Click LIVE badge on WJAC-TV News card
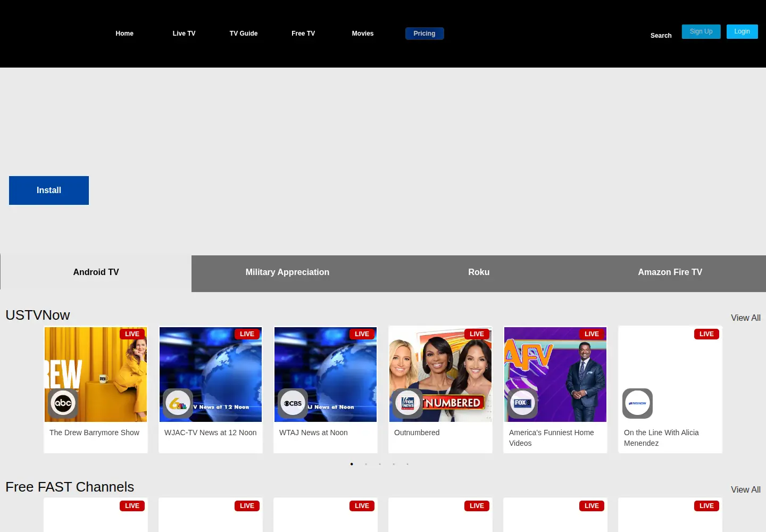Viewport: 766px width, 532px height. point(247,334)
